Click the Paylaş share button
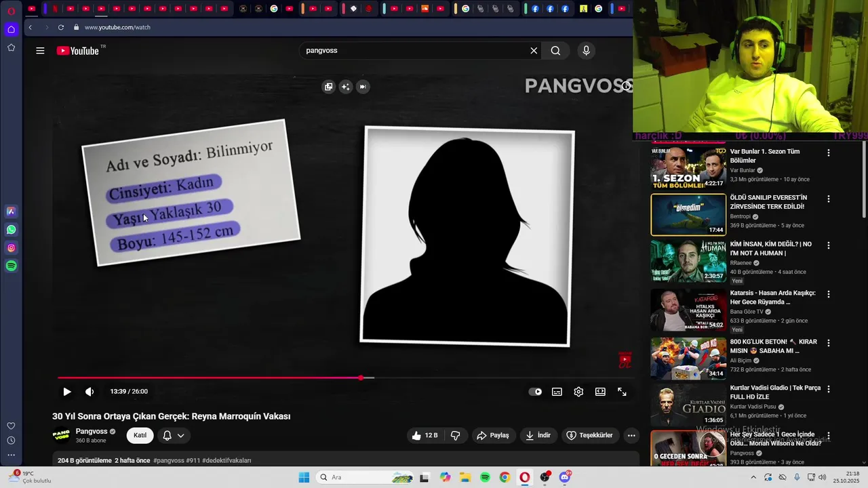This screenshot has height=488, width=868. point(493,435)
